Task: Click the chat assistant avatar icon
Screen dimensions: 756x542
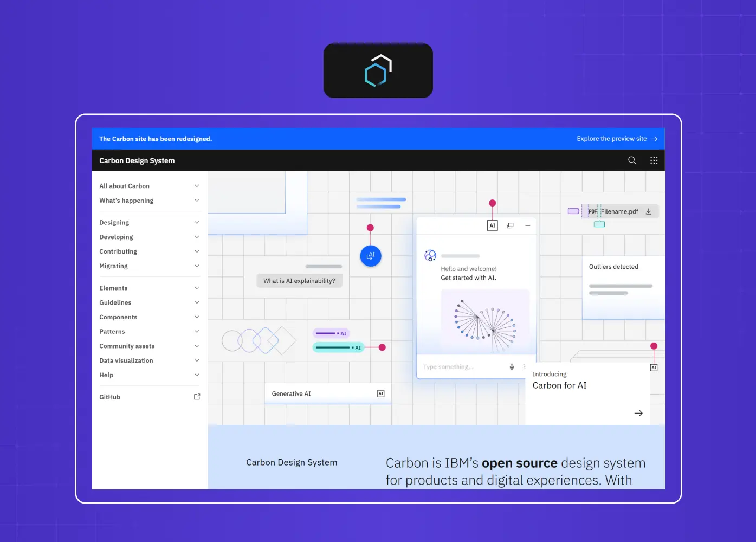Action: [x=430, y=255]
